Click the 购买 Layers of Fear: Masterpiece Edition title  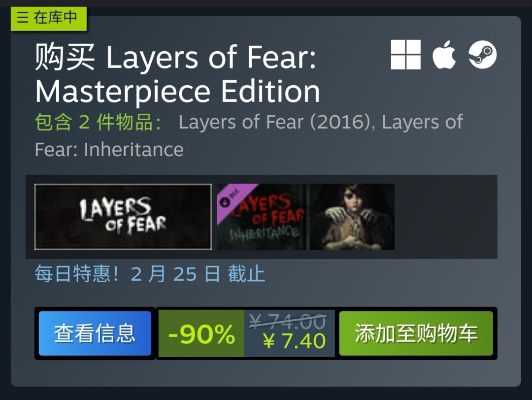177,74
